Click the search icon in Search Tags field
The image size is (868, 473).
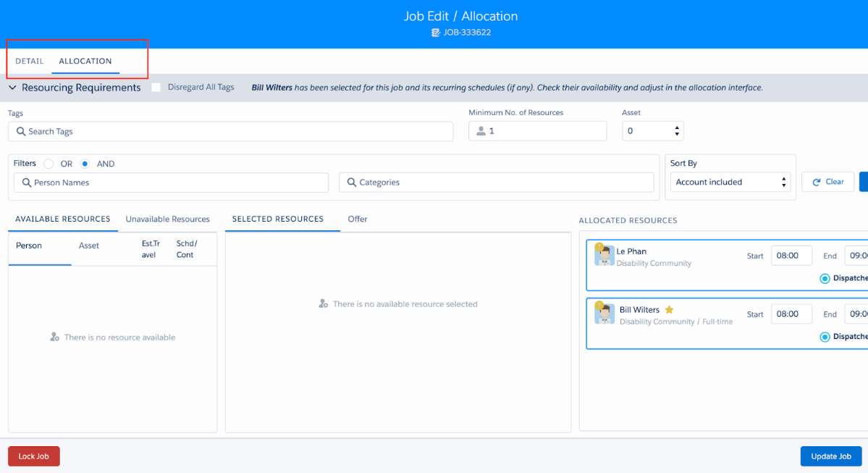tap(21, 132)
